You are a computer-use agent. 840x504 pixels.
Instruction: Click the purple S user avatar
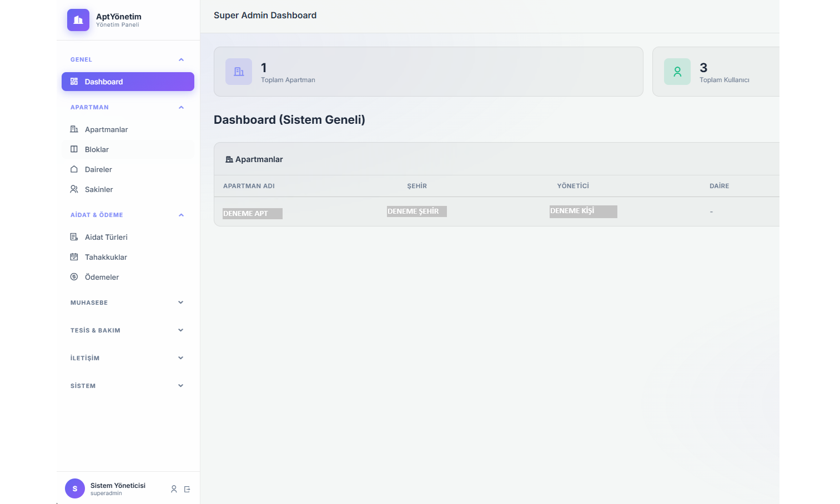click(x=75, y=488)
